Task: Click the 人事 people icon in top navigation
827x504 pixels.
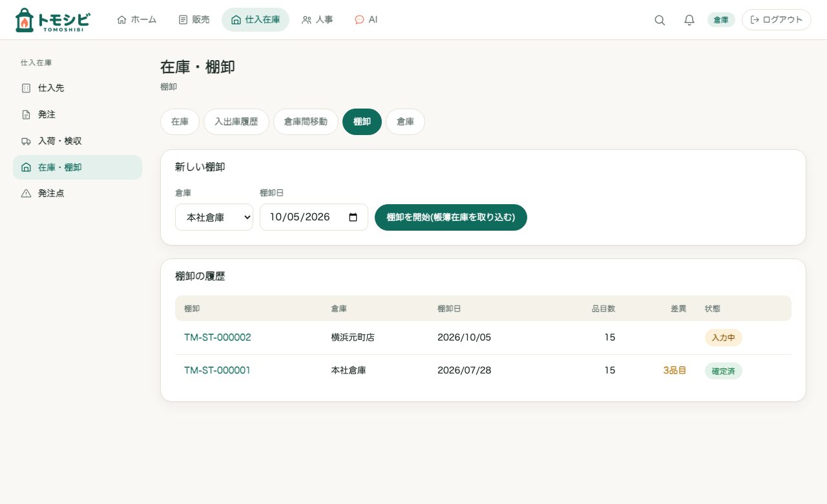Action: (306, 20)
